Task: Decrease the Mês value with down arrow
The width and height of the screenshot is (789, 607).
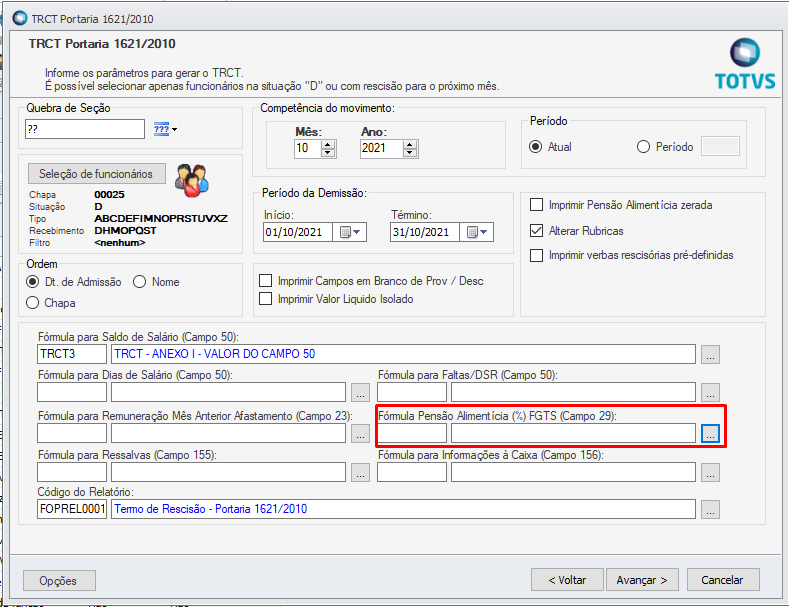Action: [328, 153]
